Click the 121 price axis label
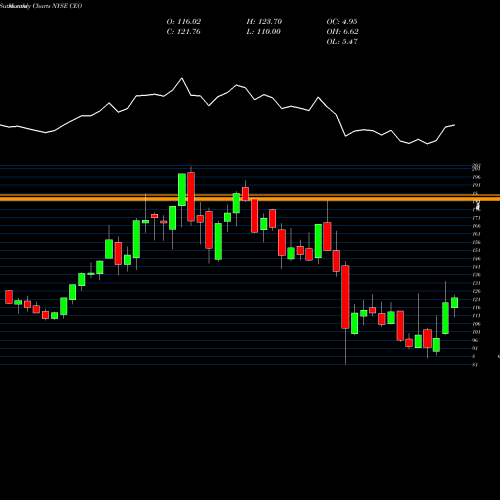Screen dimensions: 500x500 (476, 299)
